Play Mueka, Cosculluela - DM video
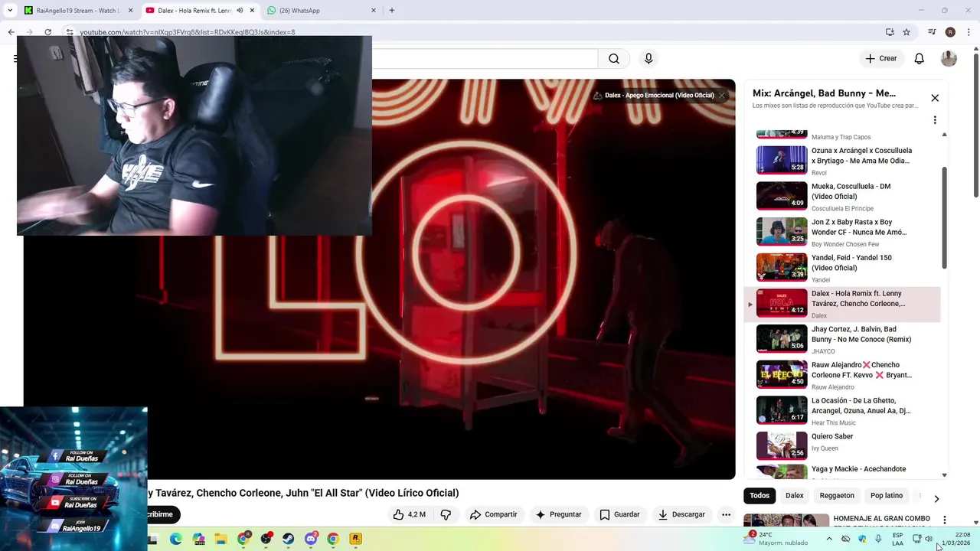 point(842,197)
